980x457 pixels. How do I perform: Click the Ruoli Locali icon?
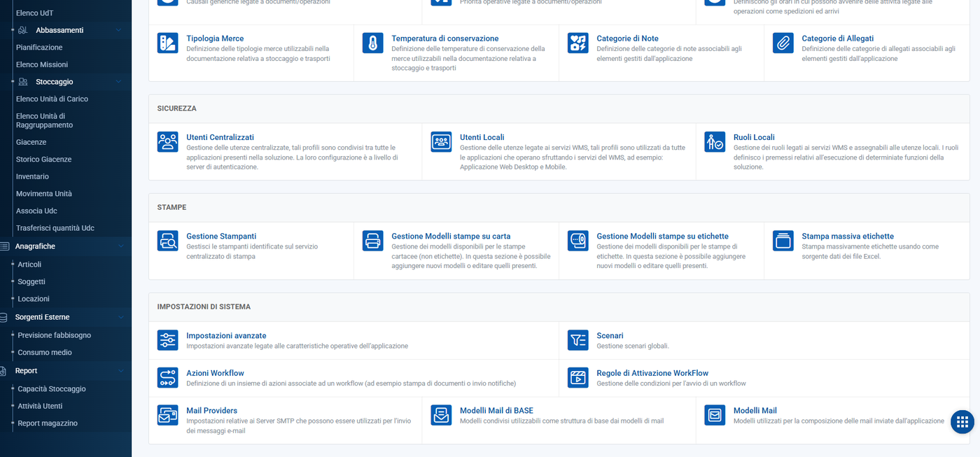click(x=715, y=141)
